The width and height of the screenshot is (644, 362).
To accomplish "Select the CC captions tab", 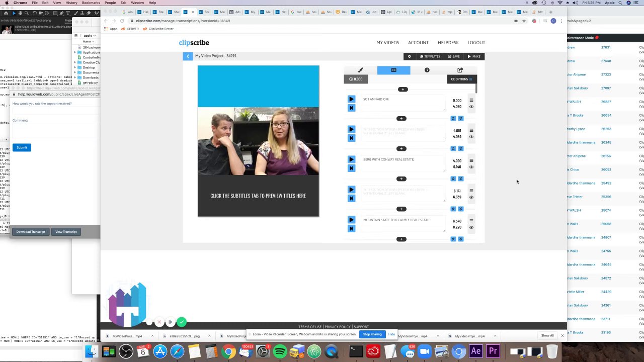I will [x=393, y=70].
